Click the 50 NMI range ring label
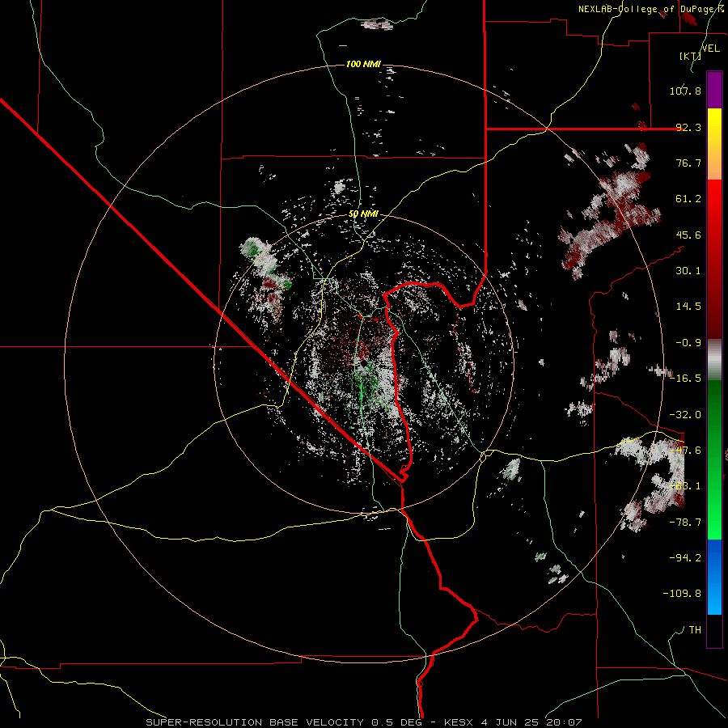The height and width of the screenshot is (728, 728). point(363,214)
